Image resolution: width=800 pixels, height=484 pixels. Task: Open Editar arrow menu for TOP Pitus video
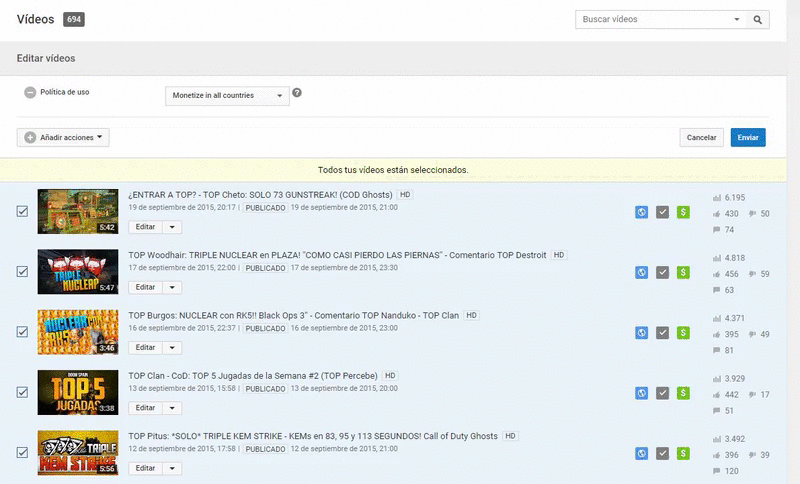[172, 468]
